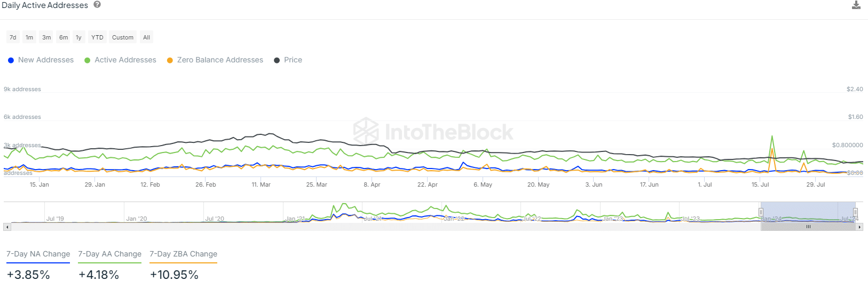Toggle Active Addresses series in legend
The width and height of the screenshot is (868, 281).
pos(120,60)
